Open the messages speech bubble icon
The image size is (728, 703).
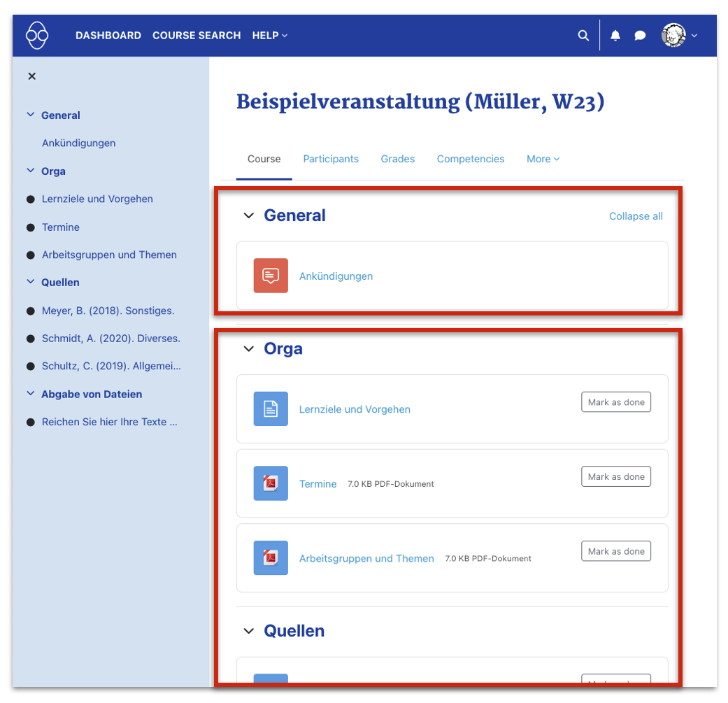(640, 36)
